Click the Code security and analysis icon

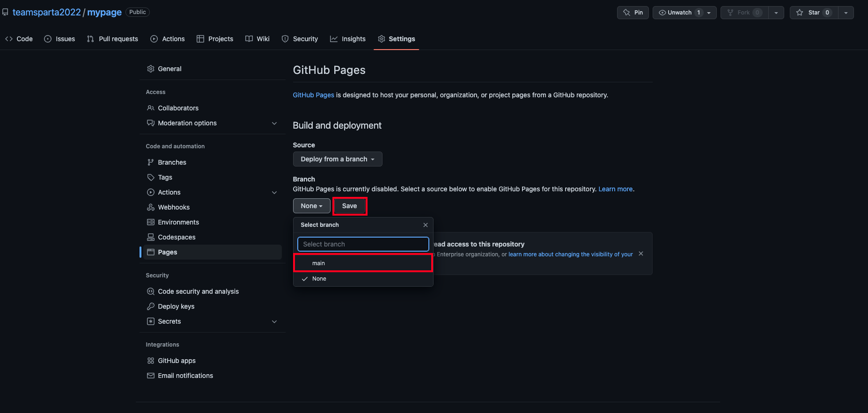click(x=151, y=291)
